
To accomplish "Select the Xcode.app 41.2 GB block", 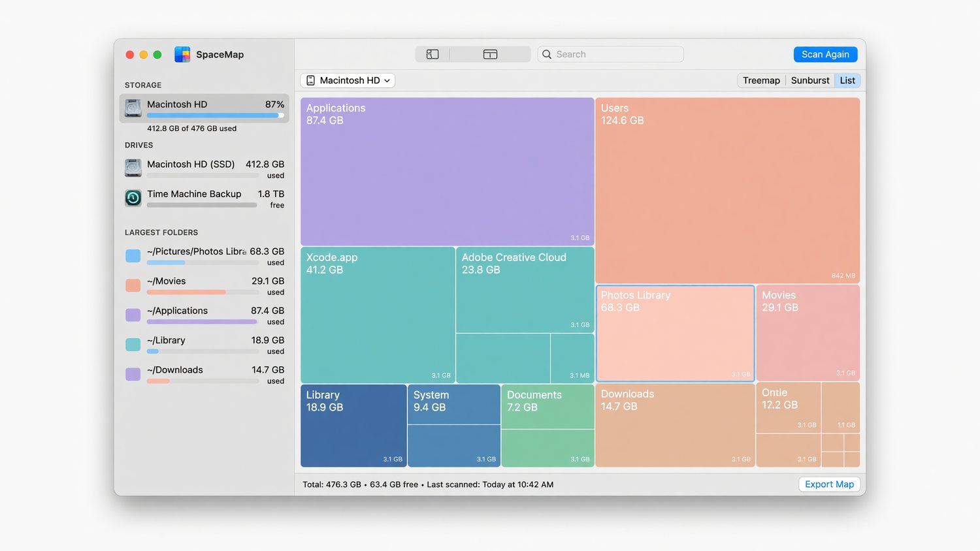I will 378,315.
